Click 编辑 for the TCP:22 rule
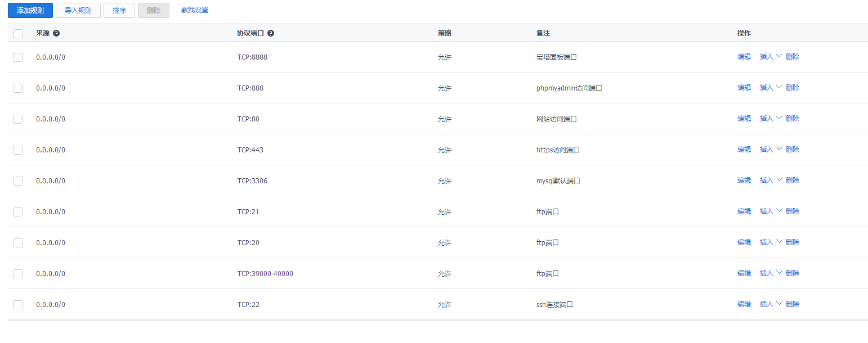This screenshot has height=343, width=868. click(x=744, y=304)
